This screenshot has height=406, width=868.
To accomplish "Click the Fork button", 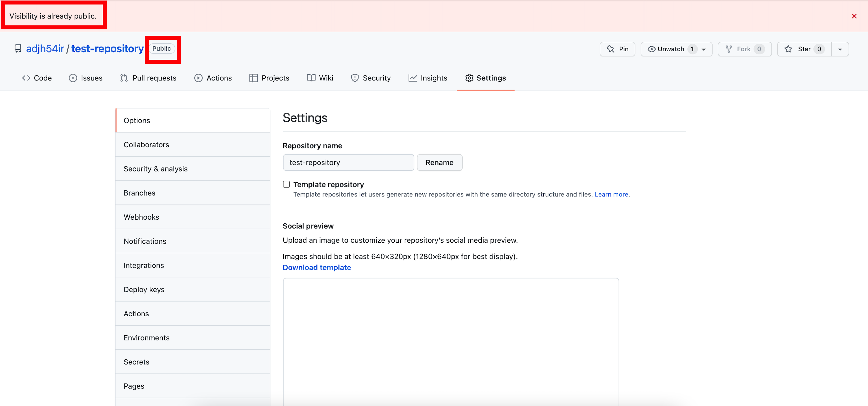I will tap(744, 49).
